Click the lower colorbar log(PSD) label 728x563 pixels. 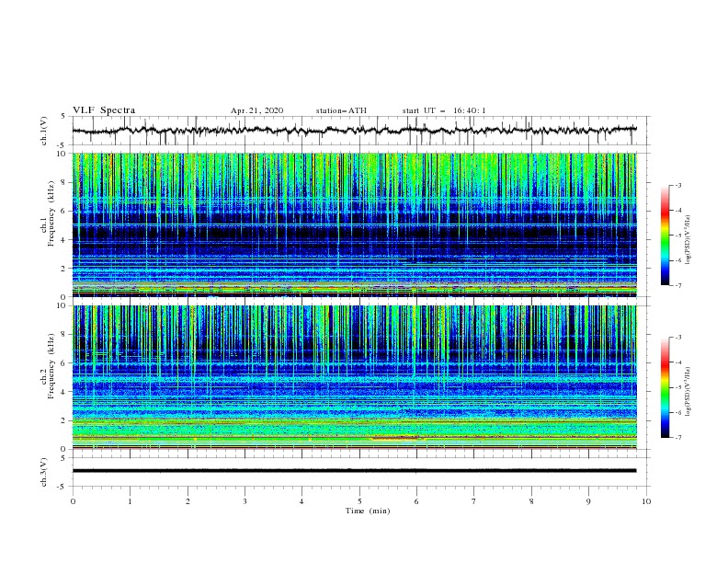click(x=688, y=391)
